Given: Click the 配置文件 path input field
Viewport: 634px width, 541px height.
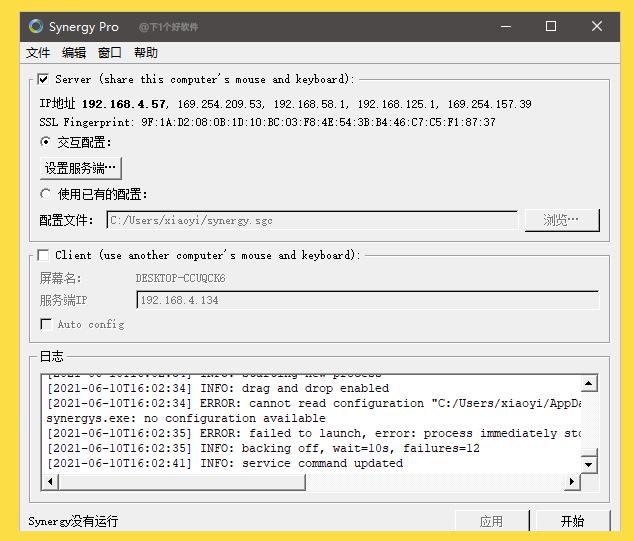Looking at the screenshot, I should (312, 220).
